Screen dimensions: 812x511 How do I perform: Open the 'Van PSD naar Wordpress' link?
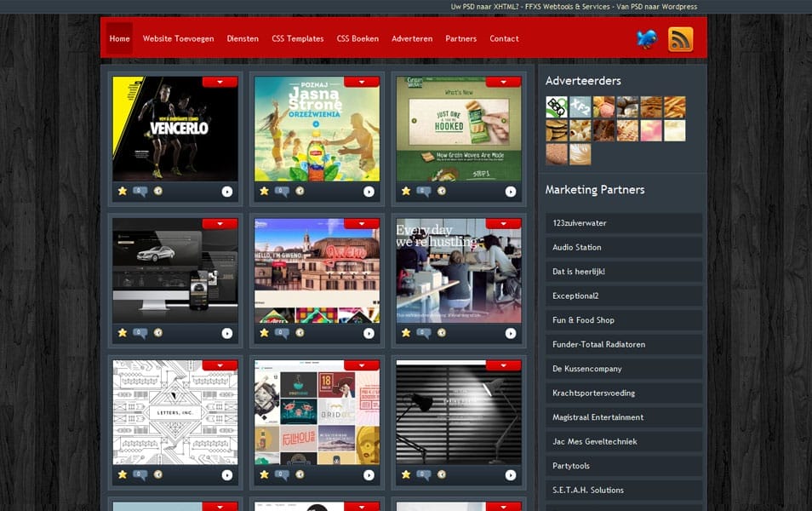(x=656, y=7)
